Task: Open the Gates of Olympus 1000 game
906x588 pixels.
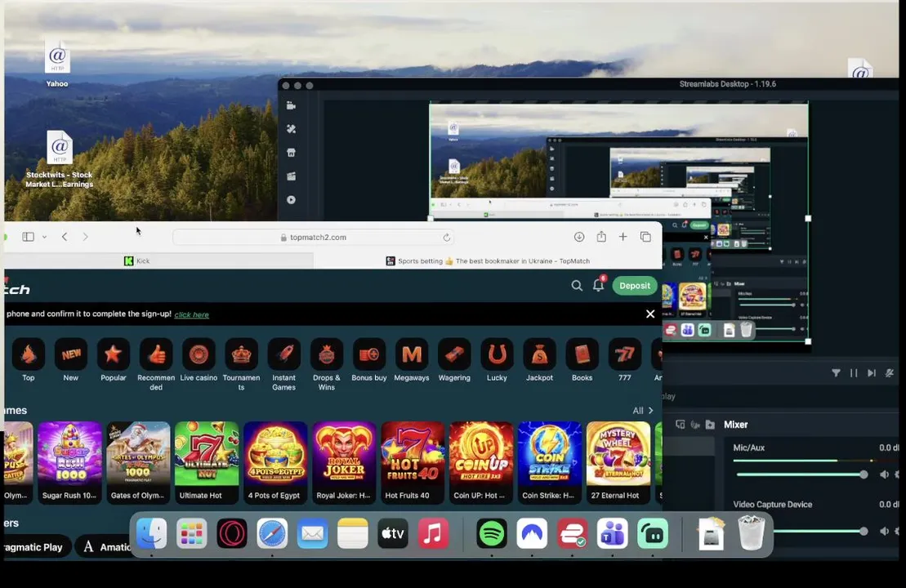Action: point(138,462)
